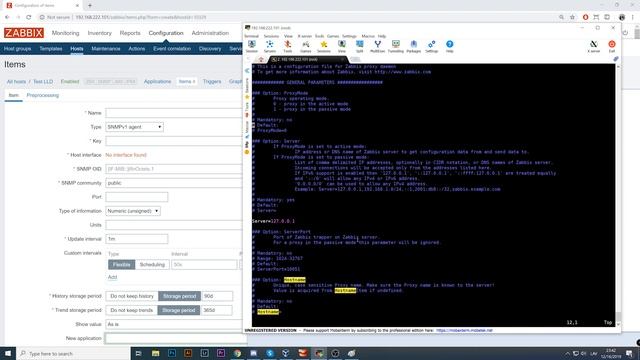The width and height of the screenshot is (640, 360).
Task: Open Servers icon in MobaXterm toolbar
Action: point(269,46)
